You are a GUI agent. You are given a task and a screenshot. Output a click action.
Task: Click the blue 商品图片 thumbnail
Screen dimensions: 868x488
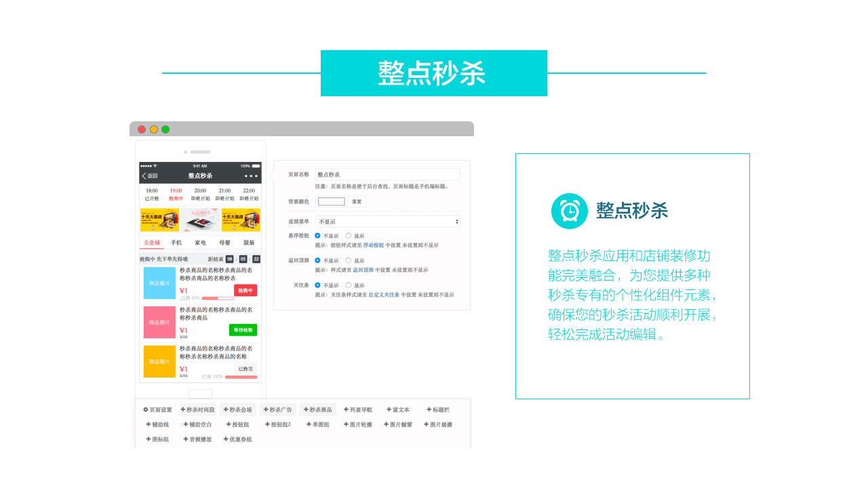159,283
